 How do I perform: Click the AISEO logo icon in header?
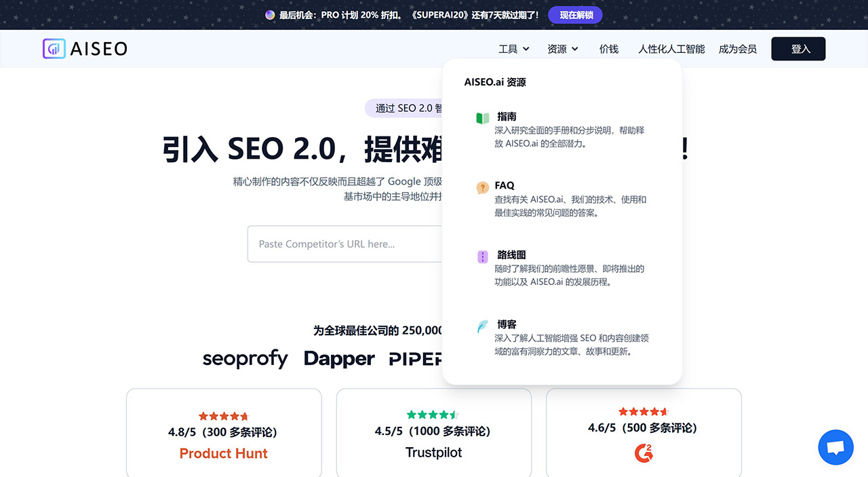click(x=54, y=48)
